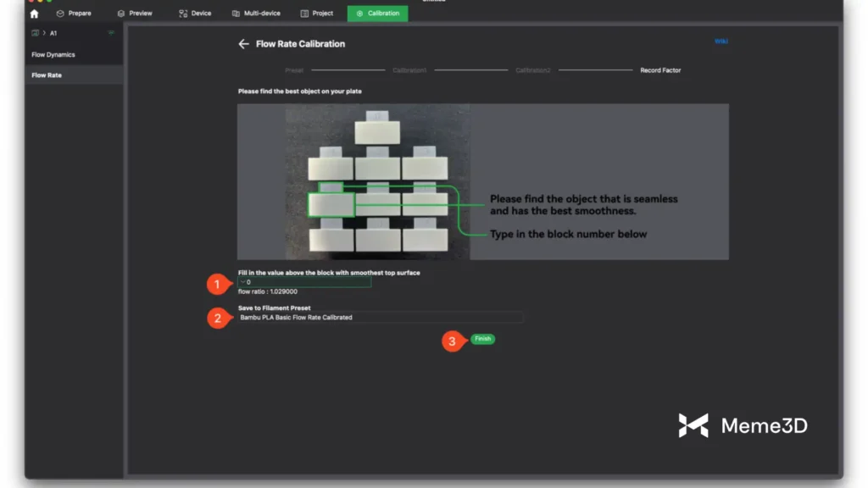Click the orange step 3 marker

click(452, 341)
